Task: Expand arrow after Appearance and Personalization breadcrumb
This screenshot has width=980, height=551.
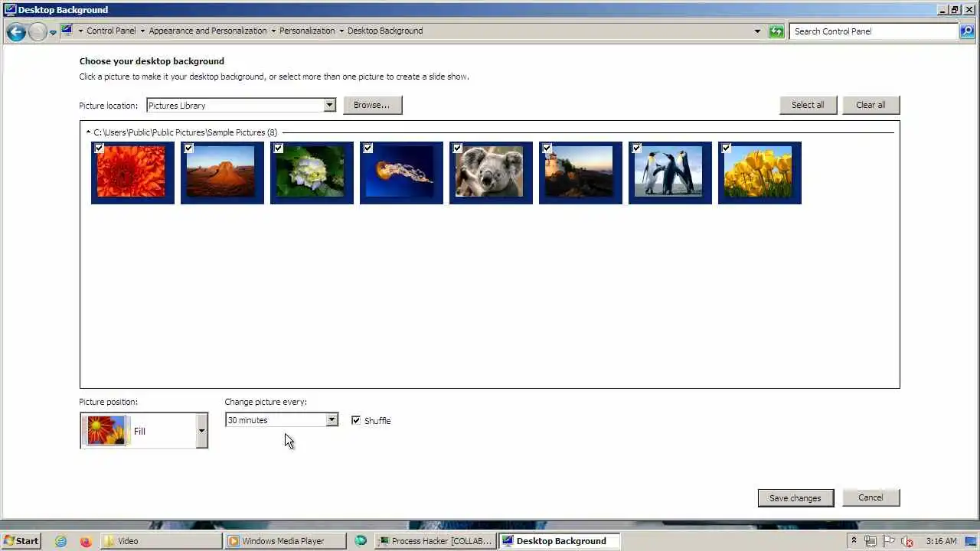Action: tap(273, 31)
